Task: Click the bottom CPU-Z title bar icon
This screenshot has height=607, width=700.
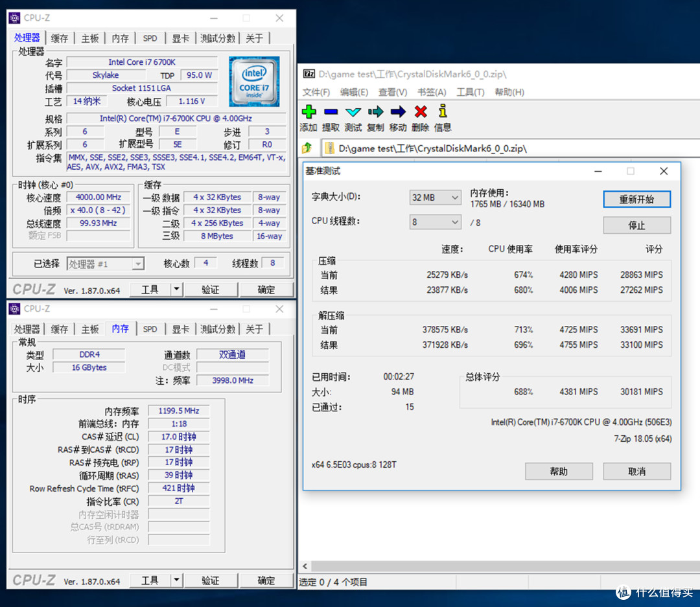Action: (x=14, y=309)
